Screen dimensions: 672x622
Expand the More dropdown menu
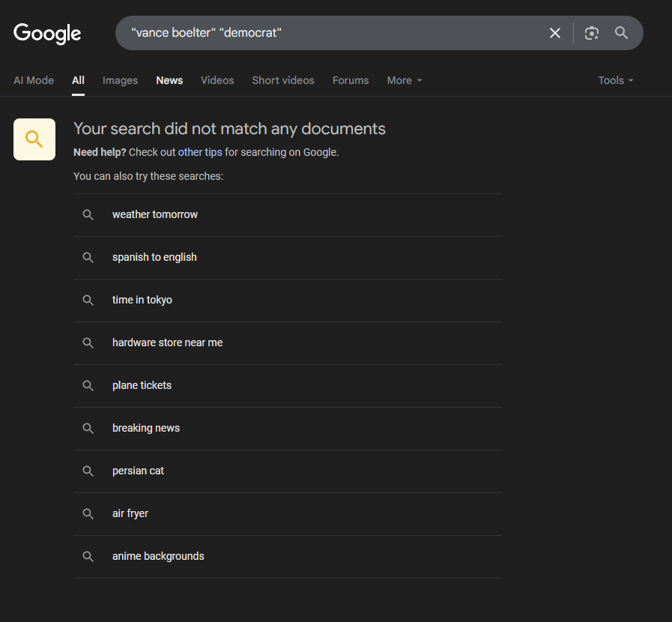(x=405, y=80)
